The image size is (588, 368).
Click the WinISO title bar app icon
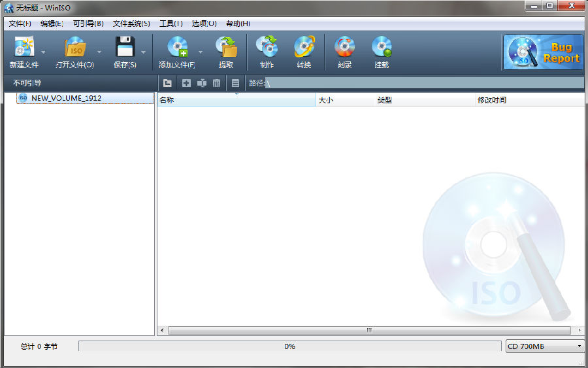tap(9, 8)
